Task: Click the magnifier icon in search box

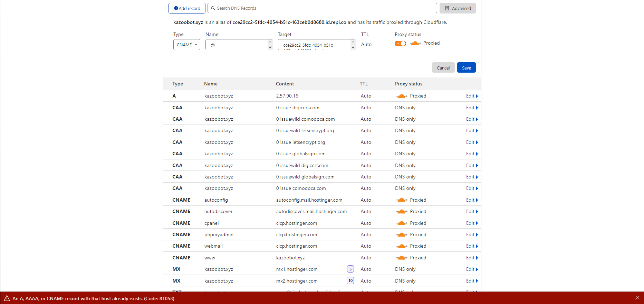Action: [213, 8]
